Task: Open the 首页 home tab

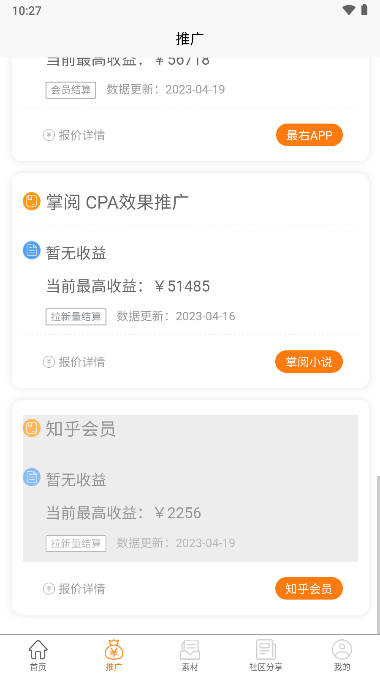Action: point(38,655)
